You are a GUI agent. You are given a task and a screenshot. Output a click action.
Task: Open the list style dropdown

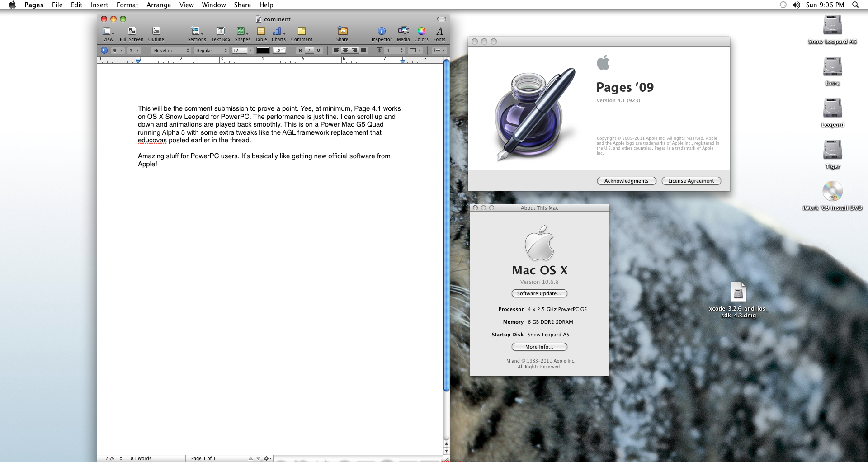pyautogui.click(x=439, y=51)
